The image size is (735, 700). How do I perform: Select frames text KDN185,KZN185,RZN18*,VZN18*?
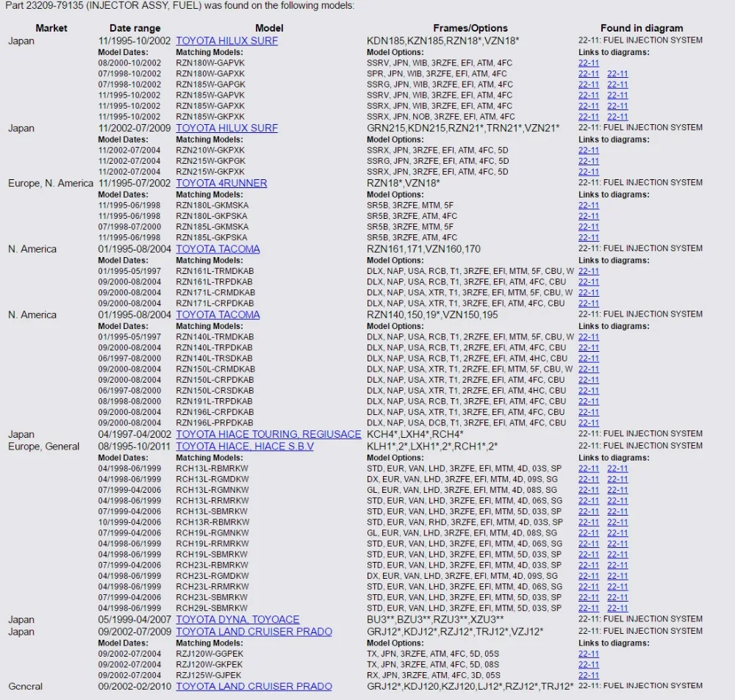point(443,40)
